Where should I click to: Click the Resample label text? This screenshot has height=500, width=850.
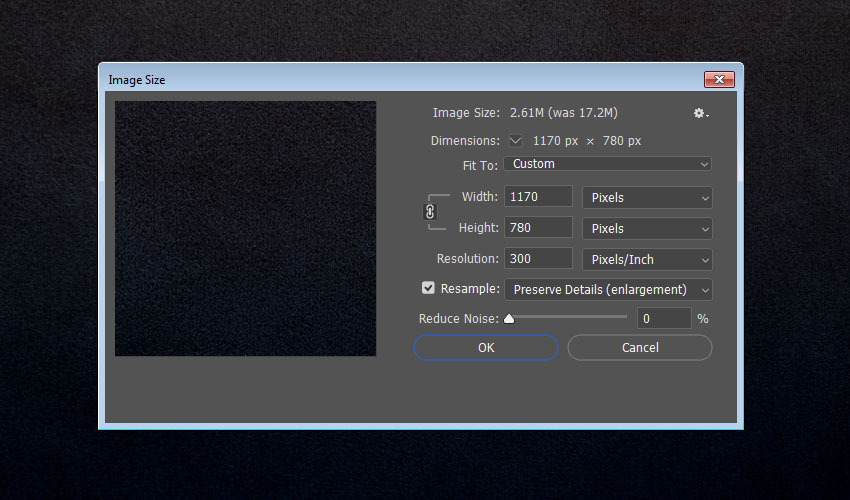(x=470, y=289)
